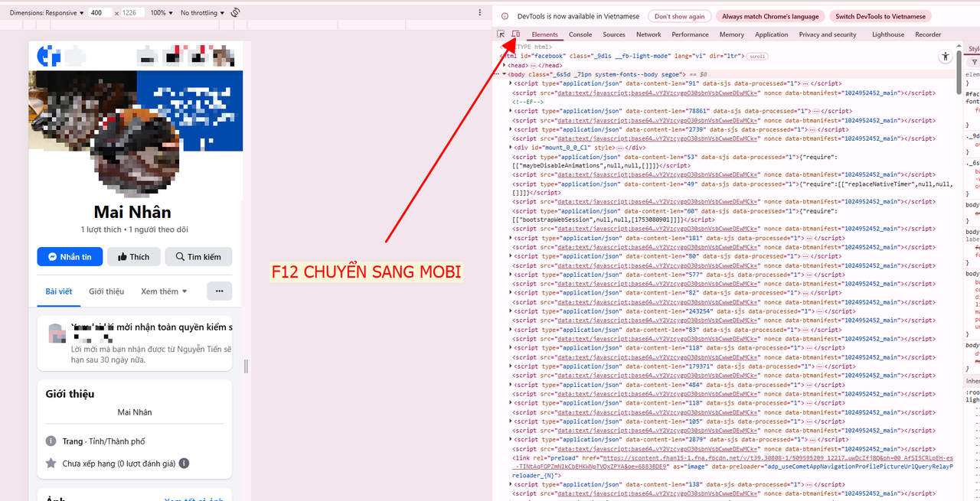The height and width of the screenshot is (501, 980).
Task: Click Always match Chrome's language button
Action: 771,16
